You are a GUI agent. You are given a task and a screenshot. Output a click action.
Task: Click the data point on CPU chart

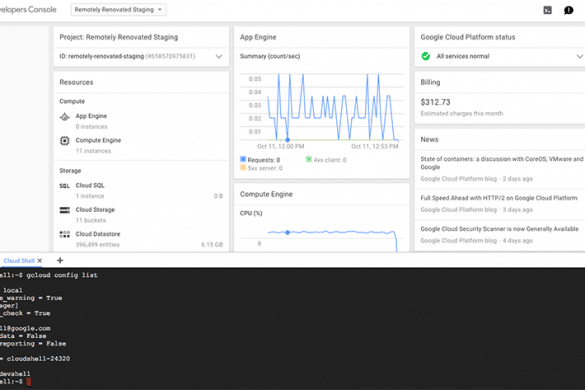tap(287, 233)
